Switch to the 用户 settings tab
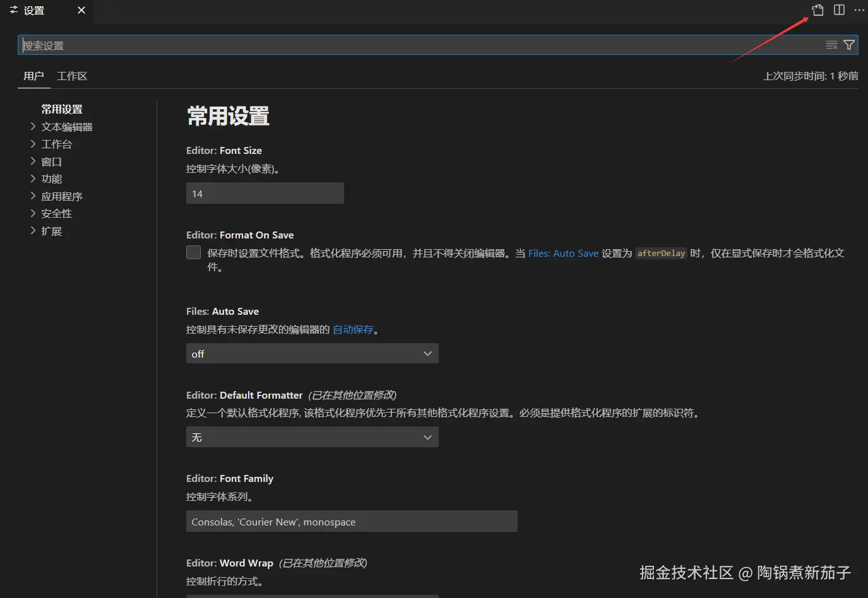868x598 pixels. click(33, 76)
